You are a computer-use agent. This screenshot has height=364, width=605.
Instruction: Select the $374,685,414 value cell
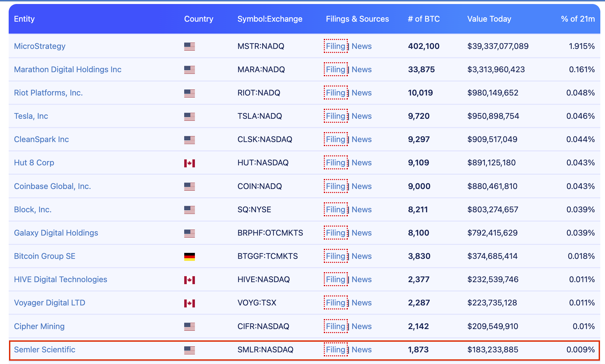click(x=492, y=256)
